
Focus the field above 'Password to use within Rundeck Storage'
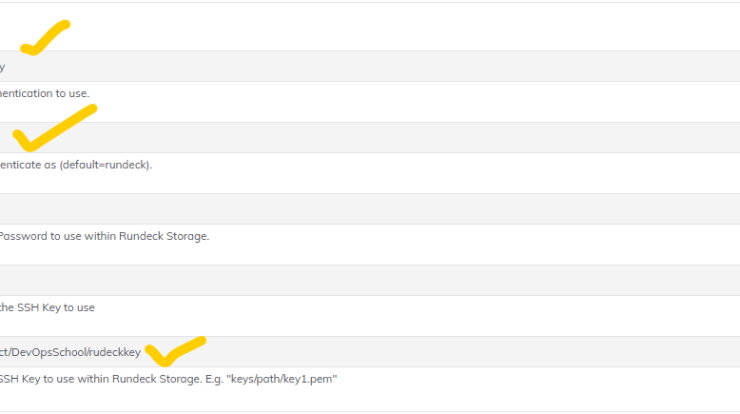370,209
